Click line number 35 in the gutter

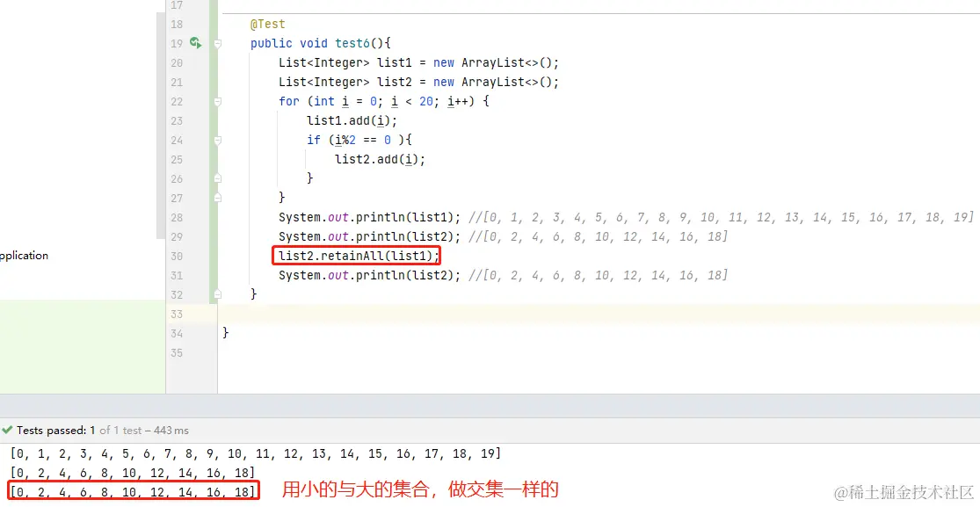pos(177,352)
